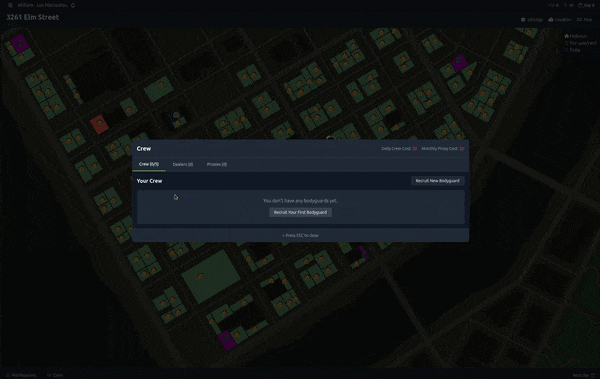This screenshot has width=600, height=379.
Task: Click Recruit New Bodyguard button
Action: click(438, 181)
